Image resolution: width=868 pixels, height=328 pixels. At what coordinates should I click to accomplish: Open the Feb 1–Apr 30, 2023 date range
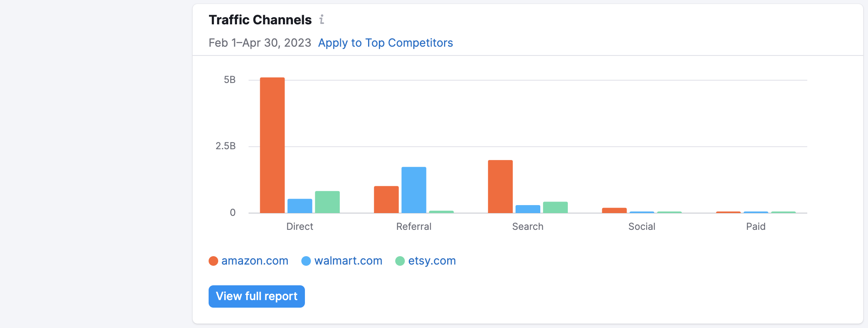click(260, 43)
